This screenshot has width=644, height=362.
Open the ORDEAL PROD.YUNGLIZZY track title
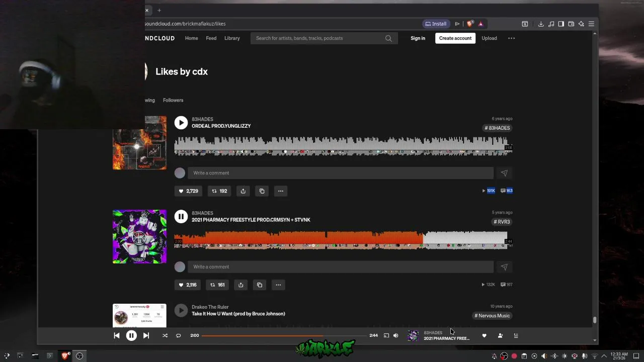(221, 126)
